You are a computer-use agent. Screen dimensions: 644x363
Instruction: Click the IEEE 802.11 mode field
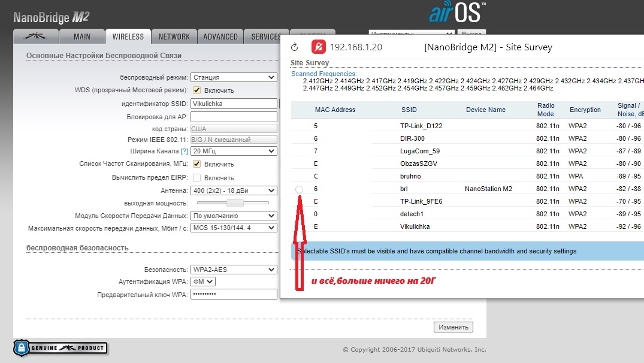pyautogui.click(x=234, y=140)
